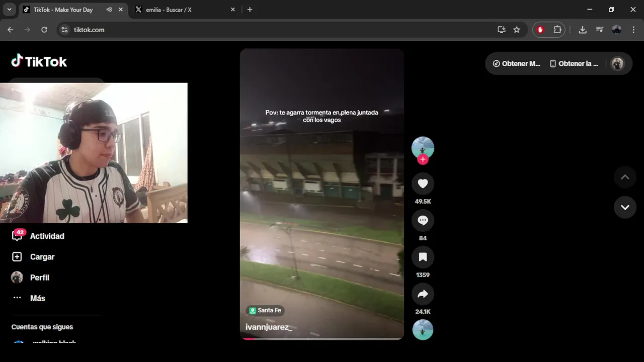This screenshot has width=644, height=362.
Task: Open the sound disc below the share count
Action: click(423, 330)
